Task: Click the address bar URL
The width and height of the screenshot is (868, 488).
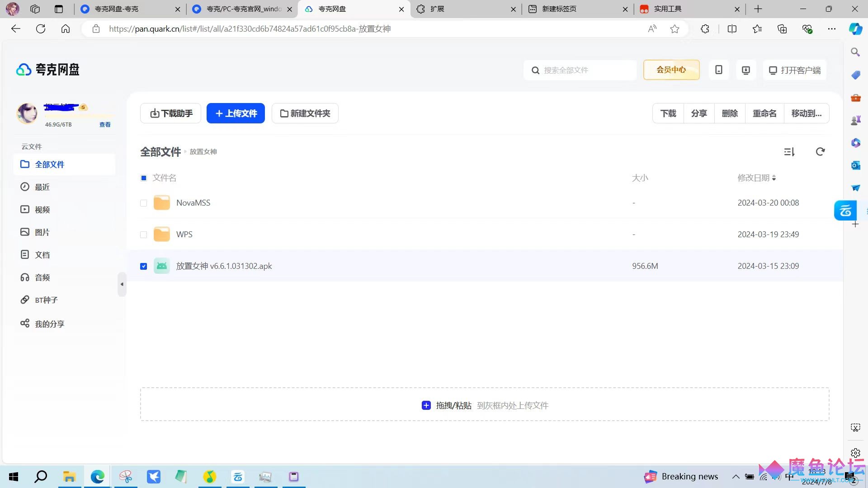Action: click(x=250, y=29)
